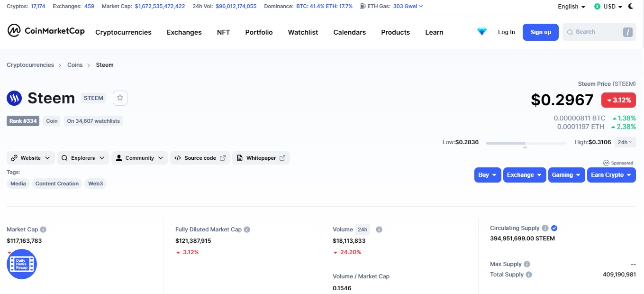Click the Market Cap info icon
This screenshot has height=294, width=644.
pyautogui.click(x=43, y=230)
